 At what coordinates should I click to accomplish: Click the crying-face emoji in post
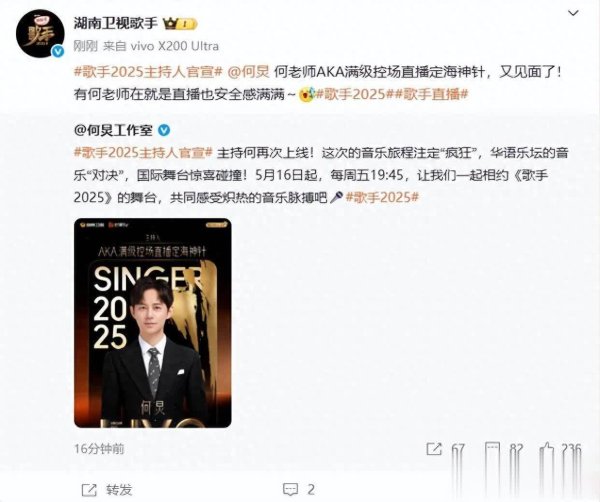(x=306, y=94)
